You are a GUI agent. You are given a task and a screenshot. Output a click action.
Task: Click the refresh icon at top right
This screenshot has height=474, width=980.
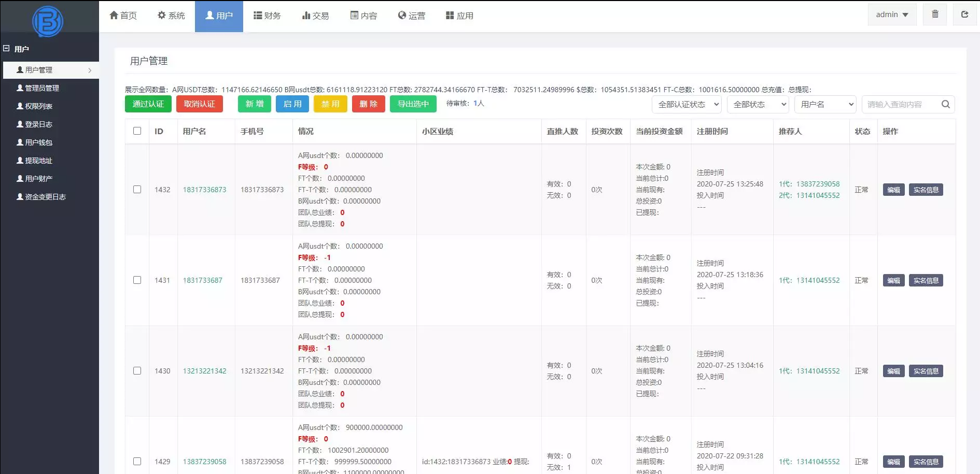point(965,14)
